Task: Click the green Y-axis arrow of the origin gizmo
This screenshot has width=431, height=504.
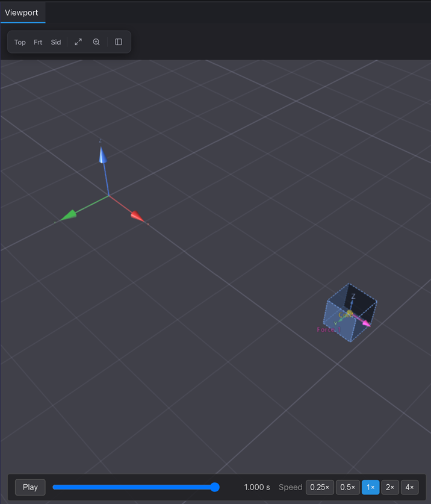Action: (x=69, y=215)
